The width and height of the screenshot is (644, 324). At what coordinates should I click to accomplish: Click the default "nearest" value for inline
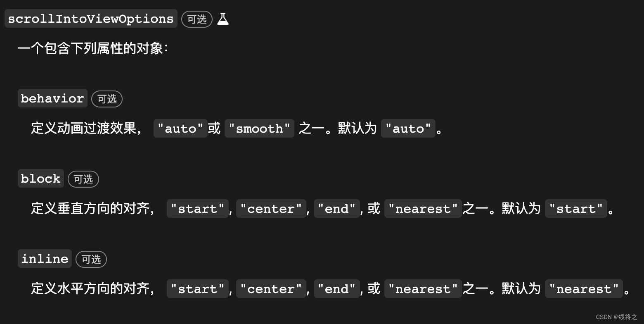tap(584, 289)
